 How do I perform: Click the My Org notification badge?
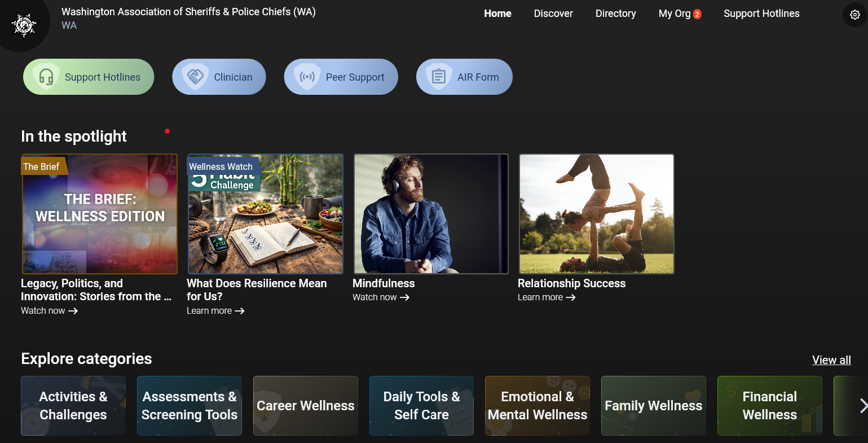tap(697, 14)
